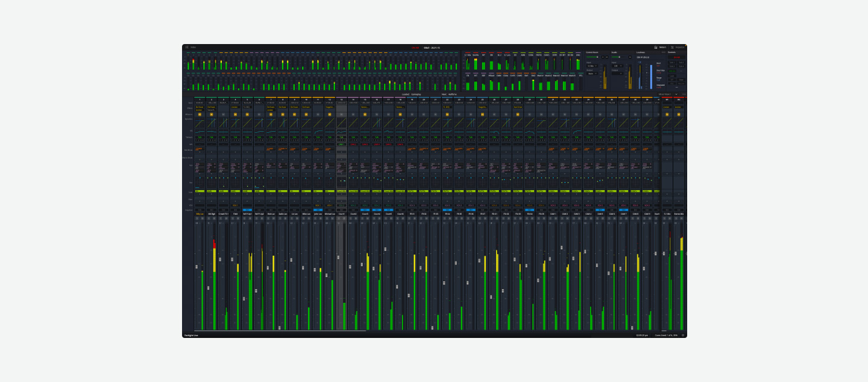868x382 pixels.
Task: Open the pan control on channel 13
Action: pos(341,181)
